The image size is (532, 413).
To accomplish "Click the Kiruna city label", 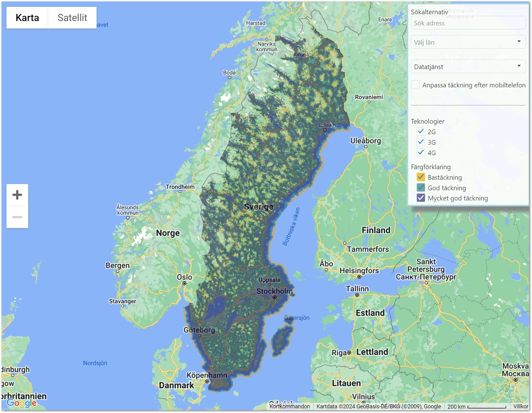I will pyautogui.click(x=301, y=55).
